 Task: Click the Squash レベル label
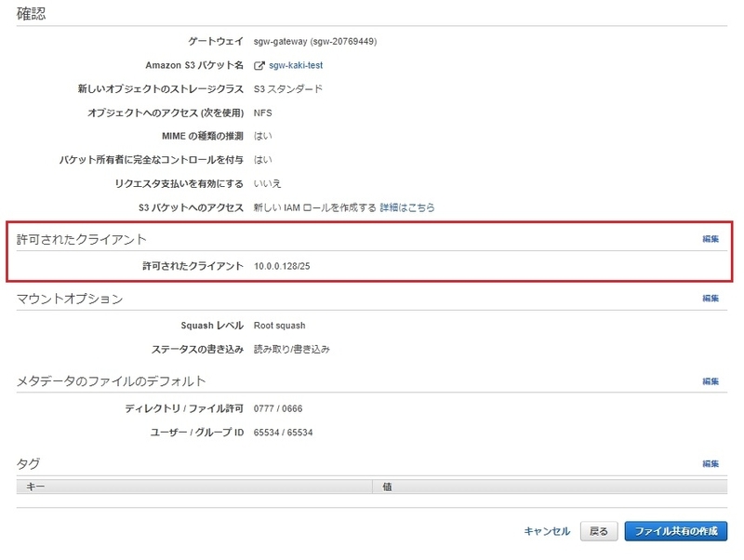(x=212, y=326)
